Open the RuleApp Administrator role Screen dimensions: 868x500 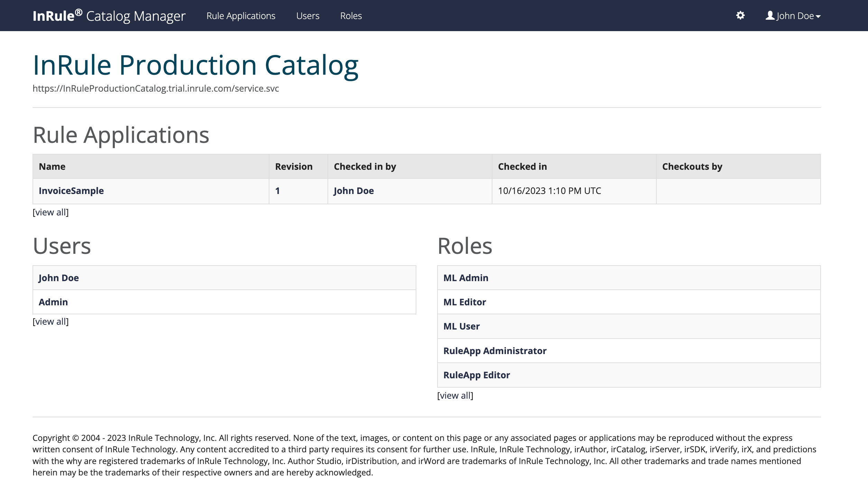(495, 351)
